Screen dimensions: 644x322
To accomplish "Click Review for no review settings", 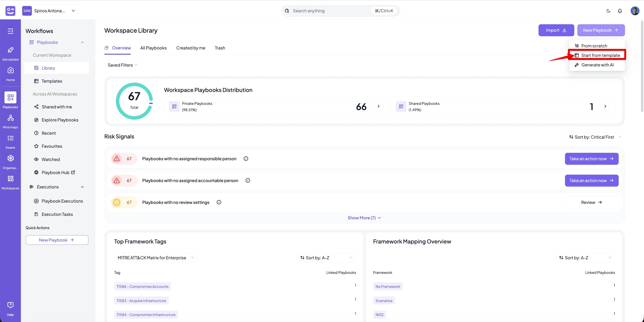I will (591, 202).
